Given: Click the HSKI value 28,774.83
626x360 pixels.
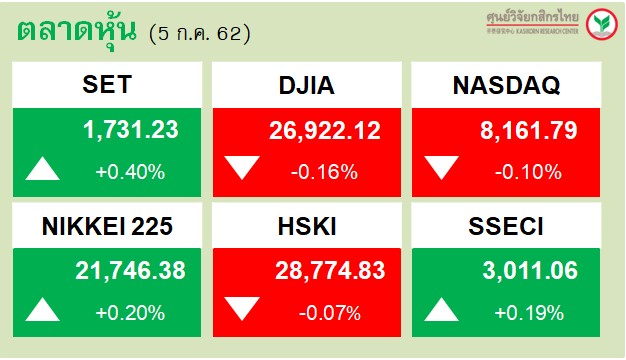Looking at the screenshot, I should 330,271.
